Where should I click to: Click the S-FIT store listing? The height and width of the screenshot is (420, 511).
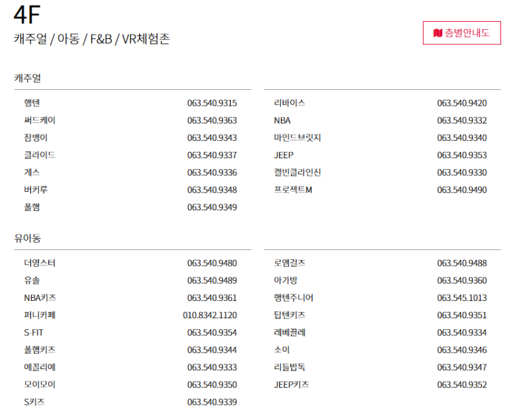tap(34, 333)
